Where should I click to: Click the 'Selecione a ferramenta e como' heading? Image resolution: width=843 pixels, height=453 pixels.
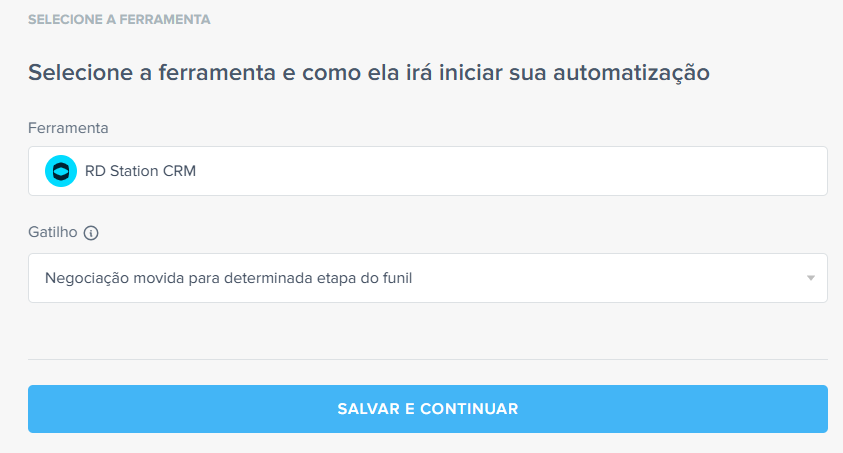pyautogui.click(x=200, y=72)
